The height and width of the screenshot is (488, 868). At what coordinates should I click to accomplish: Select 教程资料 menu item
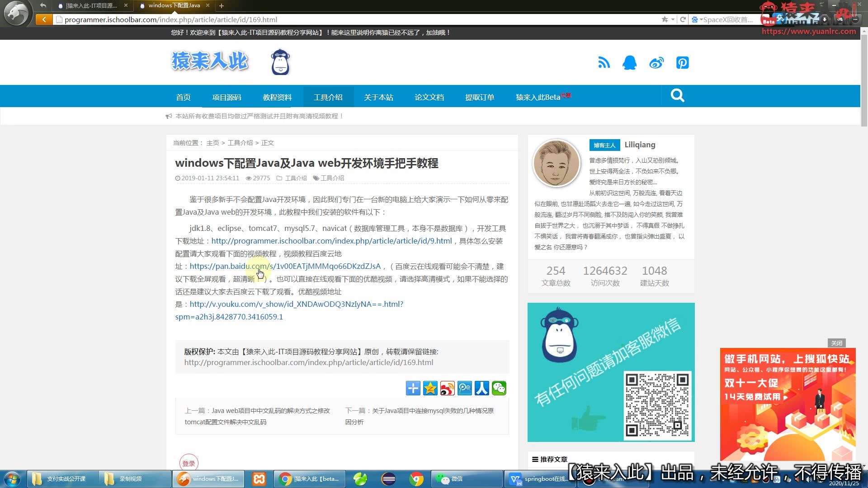(x=277, y=97)
